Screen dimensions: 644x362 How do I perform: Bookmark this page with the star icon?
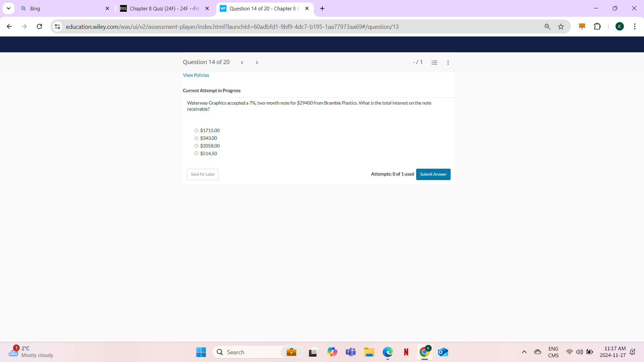tap(561, 26)
